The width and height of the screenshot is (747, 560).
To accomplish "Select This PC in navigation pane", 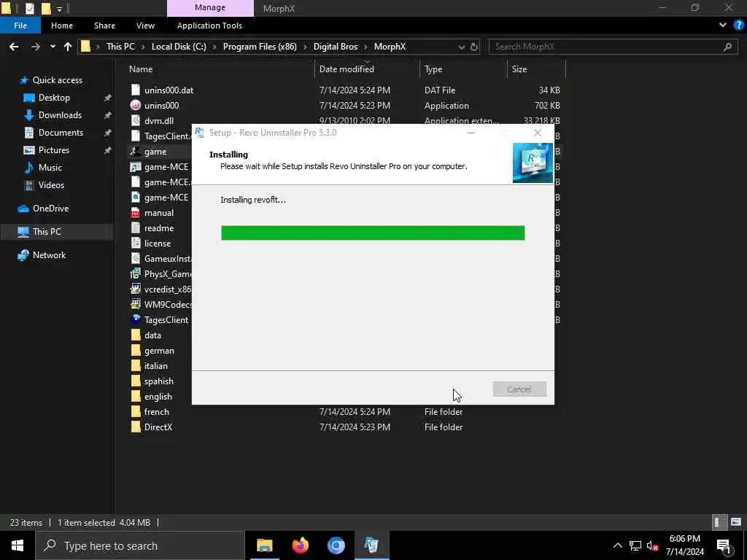I will pyautogui.click(x=47, y=232).
